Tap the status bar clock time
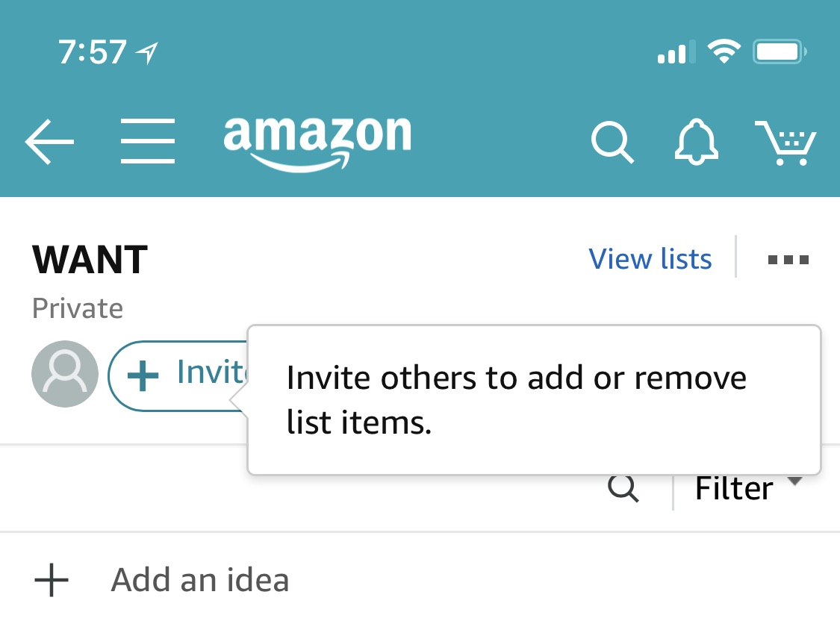 [93, 52]
